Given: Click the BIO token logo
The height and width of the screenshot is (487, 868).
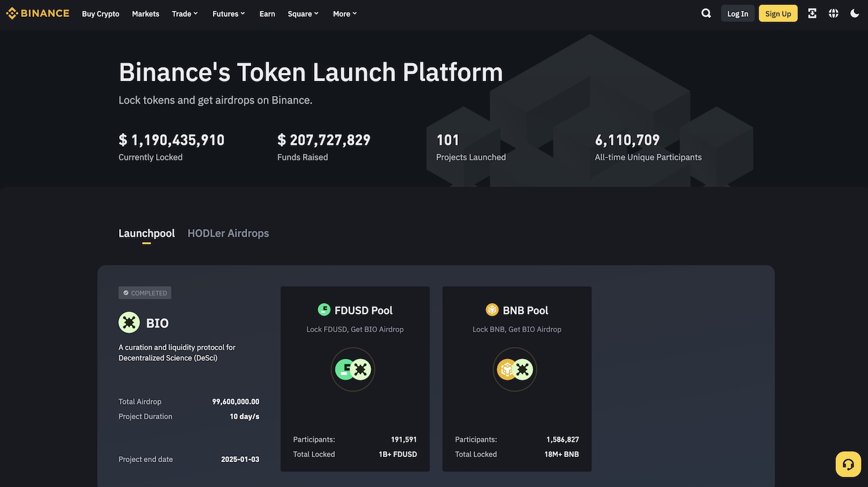Looking at the screenshot, I should click(128, 323).
